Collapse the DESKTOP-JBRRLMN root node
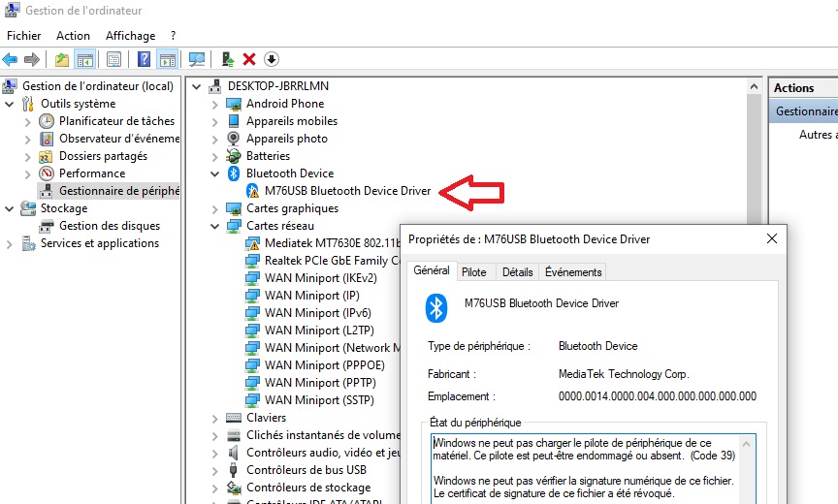This screenshot has height=504, width=838. (196, 86)
